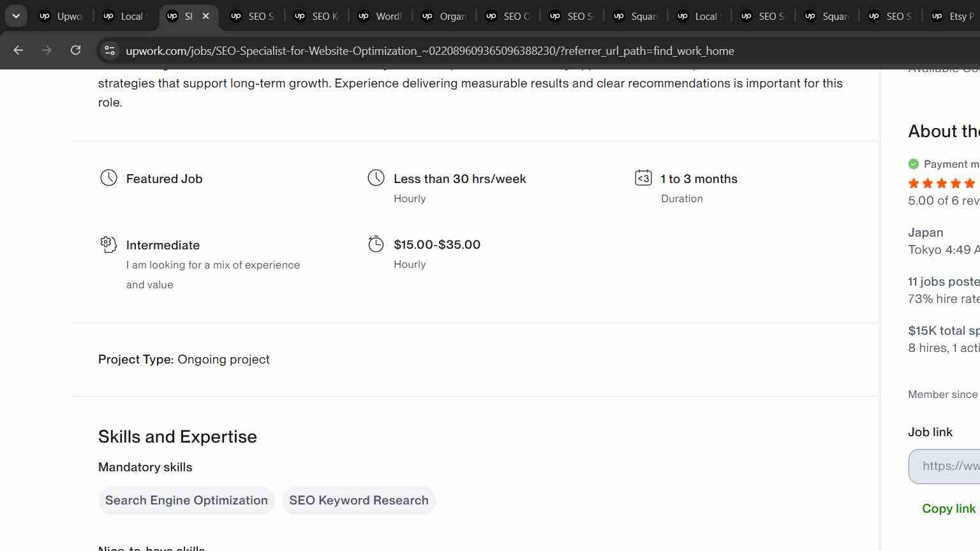Close the active SEO Specialist tab
The height and width of the screenshot is (551, 980).
205,16
